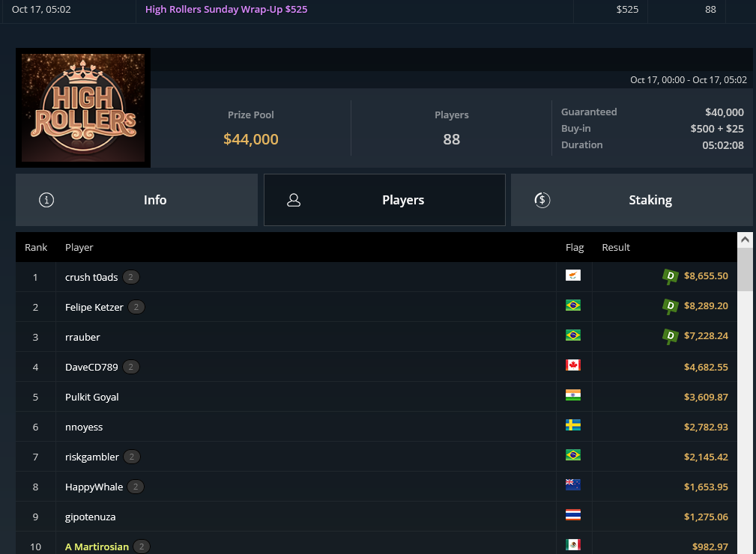
Task: Select player Felipe Ketzer
Action: (x=94, y=307)
